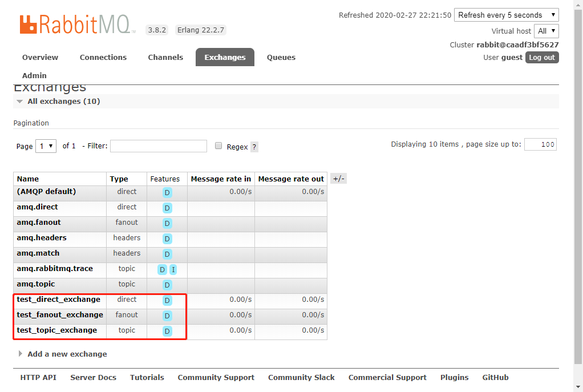Viewport: 583px width, 392px height.
Task: Switch to the Connections tab
Action: 103,57
